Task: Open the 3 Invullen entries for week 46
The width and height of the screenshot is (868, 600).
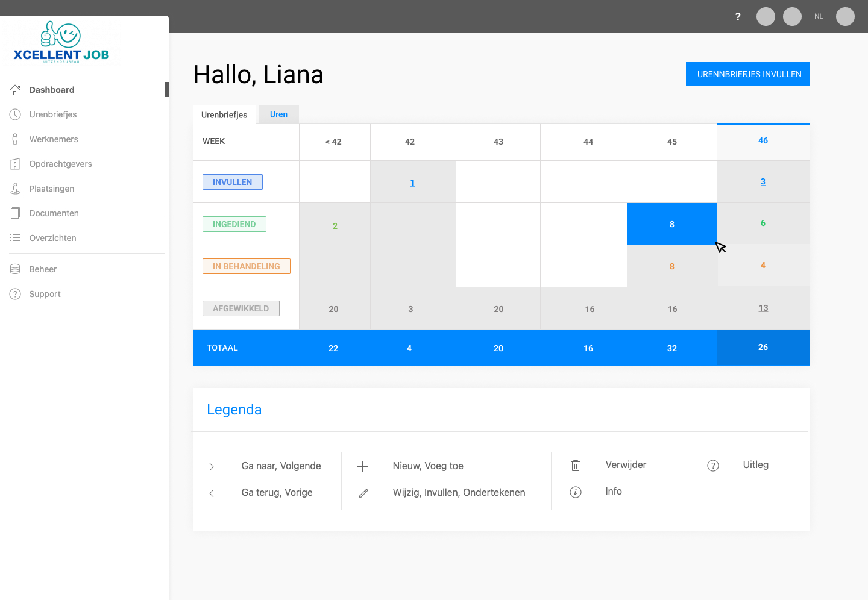Action: 763,181
